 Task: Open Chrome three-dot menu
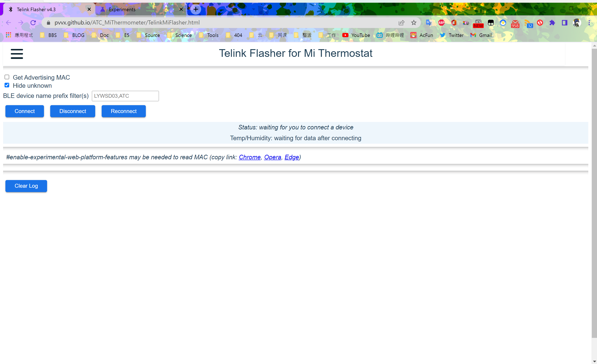pos(589,23)
